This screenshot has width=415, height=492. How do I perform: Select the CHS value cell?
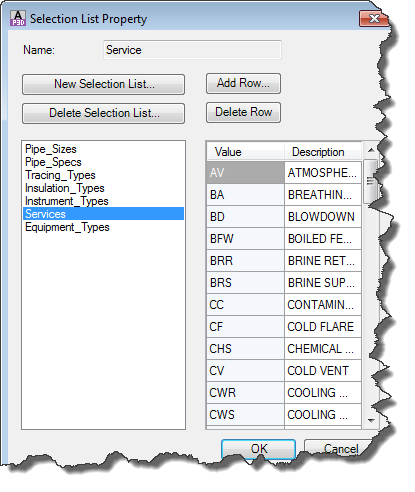245,349
